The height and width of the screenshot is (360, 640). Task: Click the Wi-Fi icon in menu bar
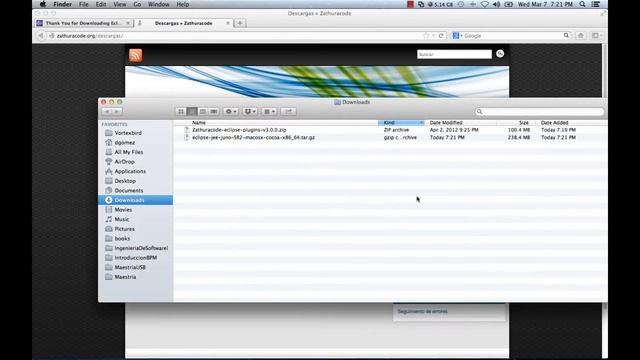[484, 4]
